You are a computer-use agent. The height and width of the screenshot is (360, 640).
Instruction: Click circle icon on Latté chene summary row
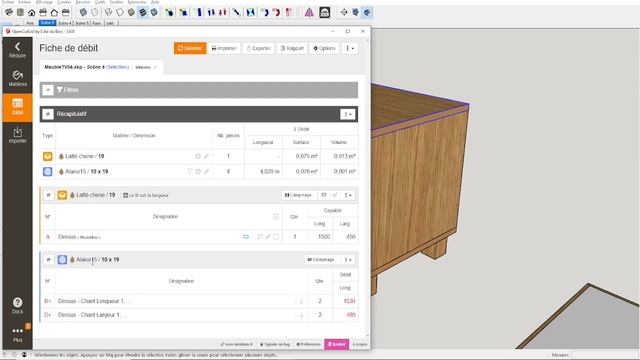tap(198, 156)
